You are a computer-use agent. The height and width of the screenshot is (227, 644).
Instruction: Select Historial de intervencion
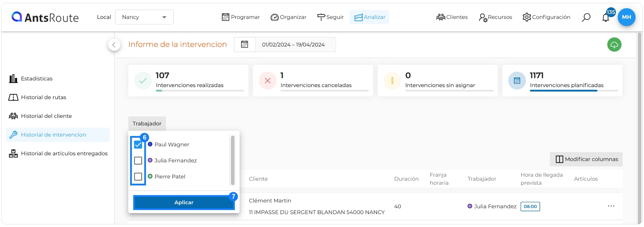pos(58,135)
